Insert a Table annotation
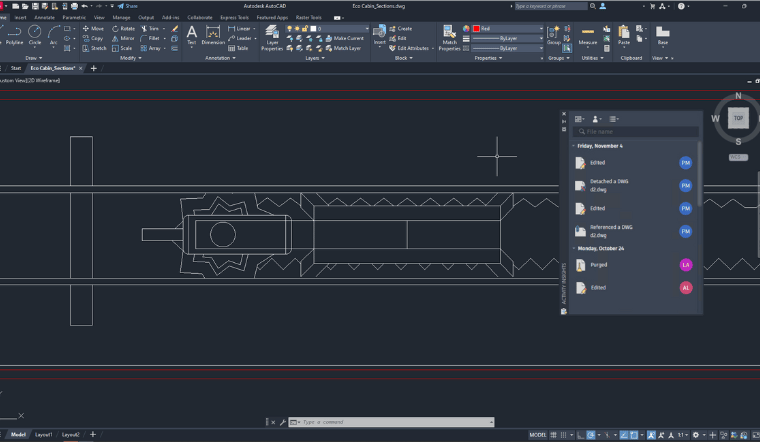Image resolution: width=760 pixels, height=442 pixels. (238, 48)
